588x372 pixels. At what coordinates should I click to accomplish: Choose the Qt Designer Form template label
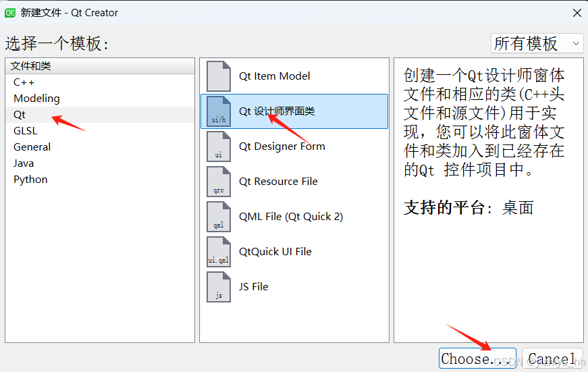point(282,147)
